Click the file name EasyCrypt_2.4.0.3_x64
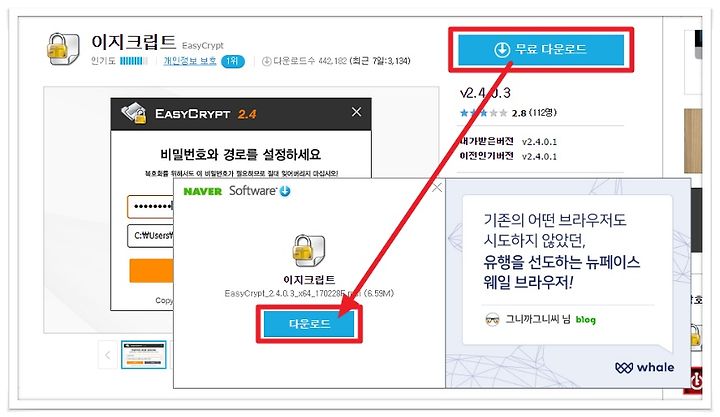This screenshot has width=720, height=417. pos(309,293)
